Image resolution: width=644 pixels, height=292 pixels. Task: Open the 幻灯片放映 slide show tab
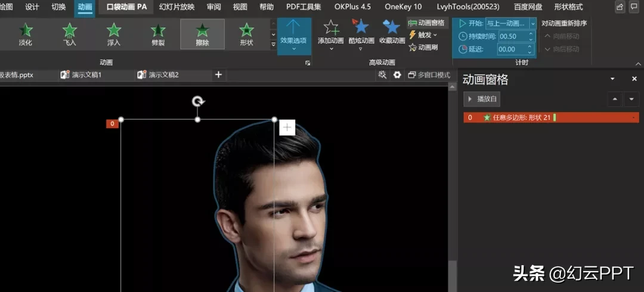click(177, 7)
